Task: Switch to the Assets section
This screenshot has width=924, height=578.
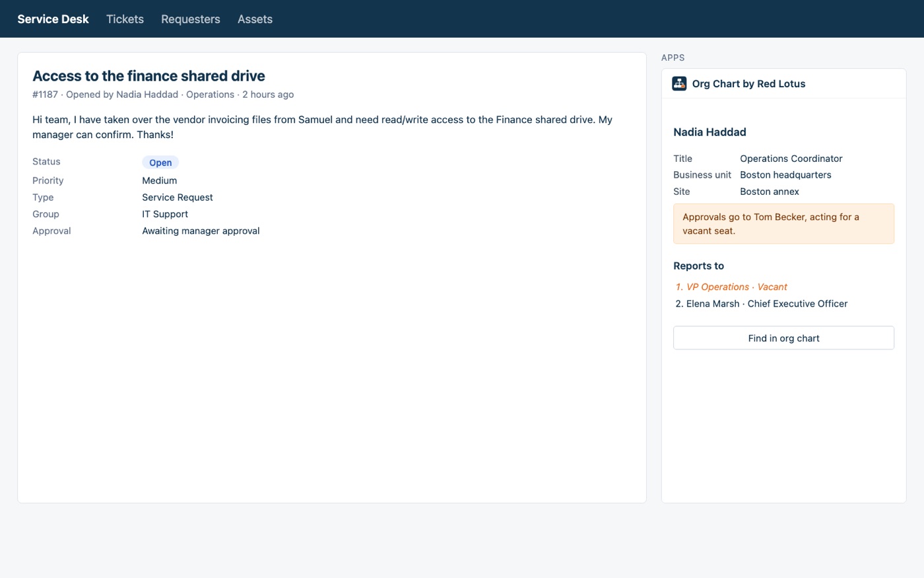Action: (255, 19)
